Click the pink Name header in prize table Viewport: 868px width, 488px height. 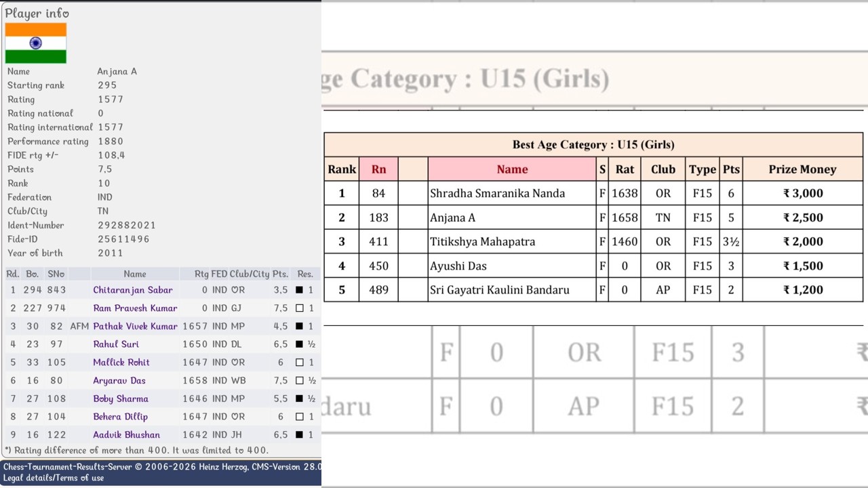point(512,169)
